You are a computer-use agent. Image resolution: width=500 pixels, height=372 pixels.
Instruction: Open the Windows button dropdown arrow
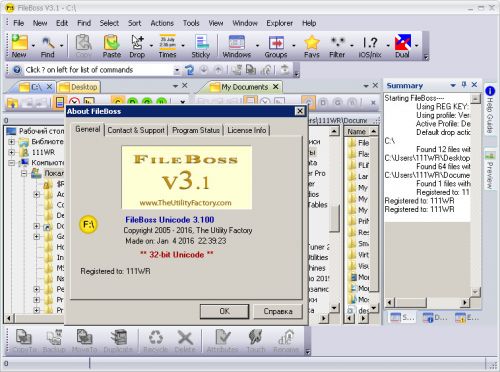click(257, 46)
